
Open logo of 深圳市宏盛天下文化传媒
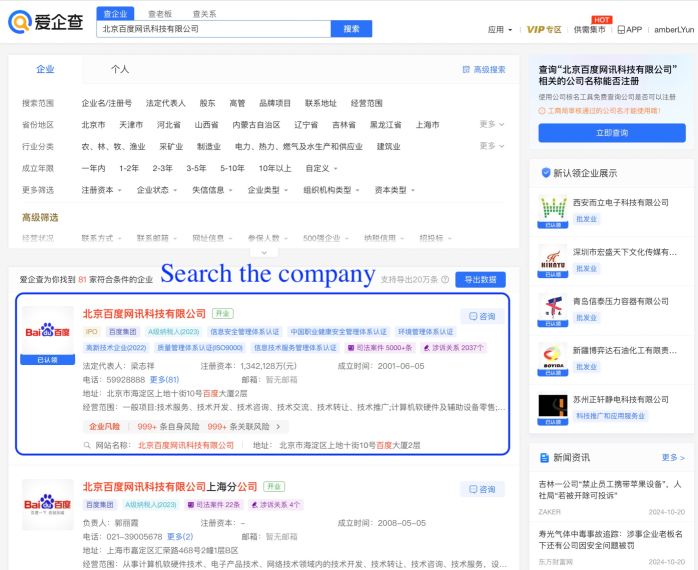pyautogui.click(x=553, y=261)
